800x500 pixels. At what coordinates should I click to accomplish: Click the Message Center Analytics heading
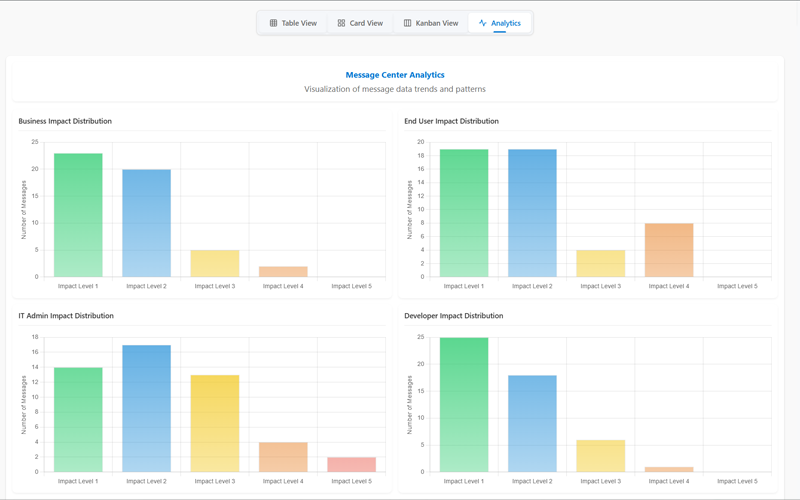click(x=395, y=75)
